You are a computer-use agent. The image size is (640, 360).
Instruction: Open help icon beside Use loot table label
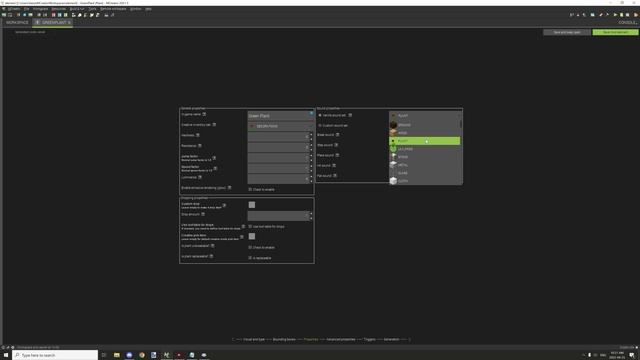243,226
